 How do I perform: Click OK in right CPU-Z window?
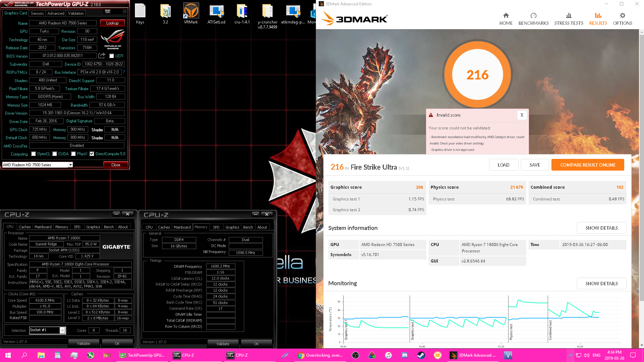[256, 344]
